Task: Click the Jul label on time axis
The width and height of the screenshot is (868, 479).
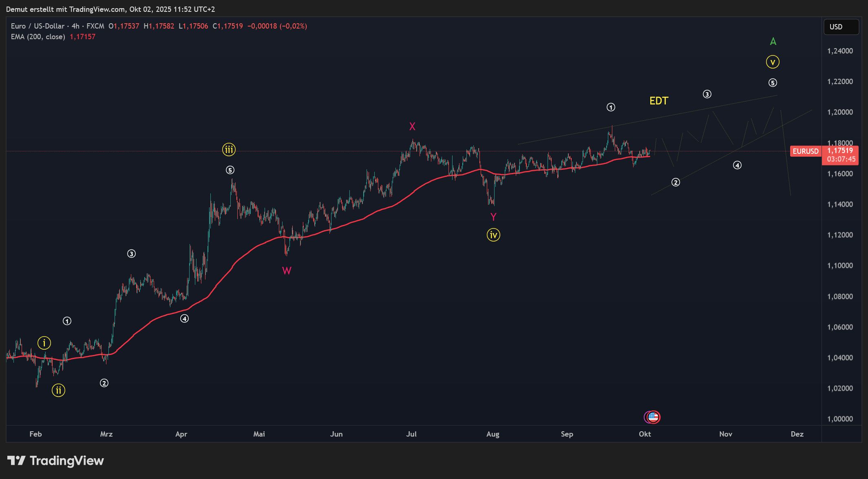Action: [411, 434]
